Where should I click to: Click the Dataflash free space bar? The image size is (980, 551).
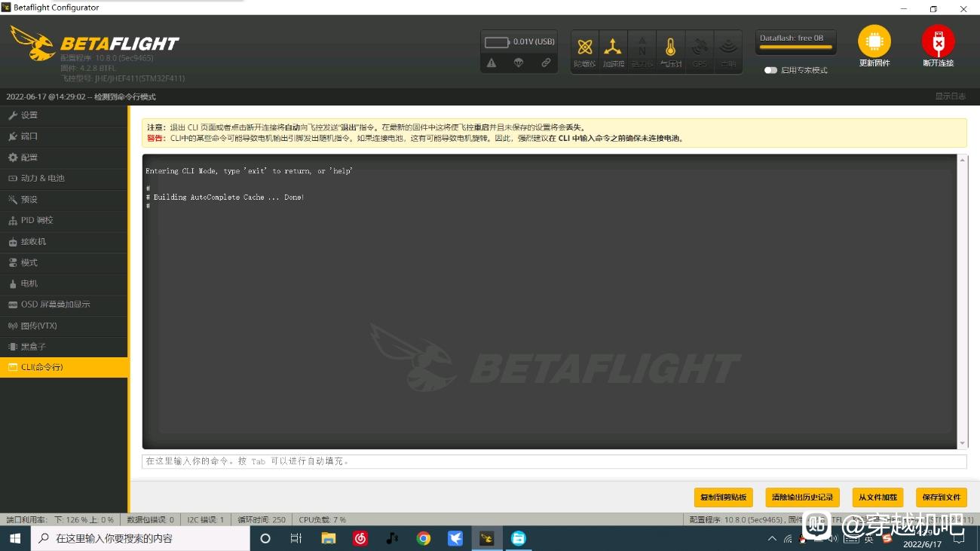[795, 42]
